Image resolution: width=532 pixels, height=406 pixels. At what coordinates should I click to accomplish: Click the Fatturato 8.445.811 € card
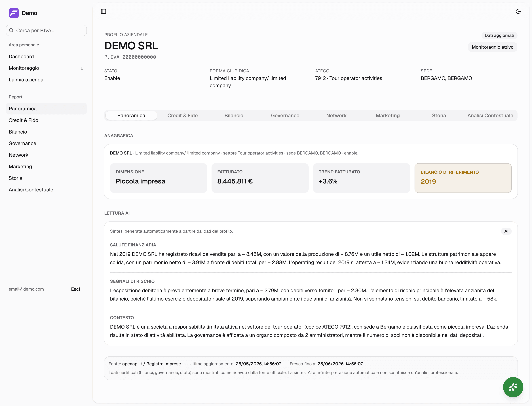[260, 178]
